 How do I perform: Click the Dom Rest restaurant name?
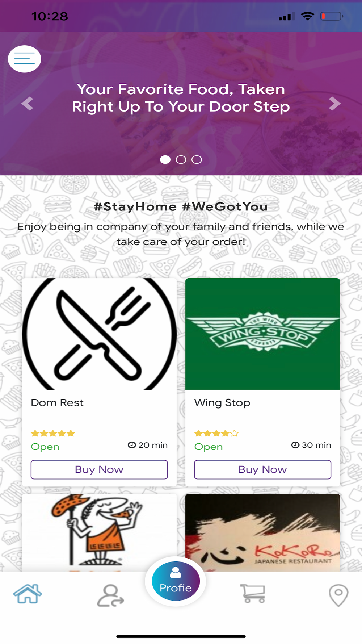coord(57,403)
